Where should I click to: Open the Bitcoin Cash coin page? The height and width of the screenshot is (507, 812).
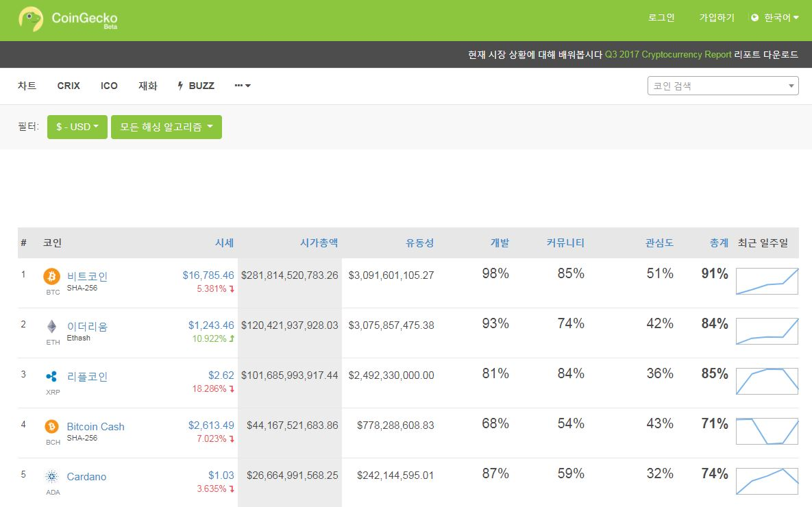[96, 427]
